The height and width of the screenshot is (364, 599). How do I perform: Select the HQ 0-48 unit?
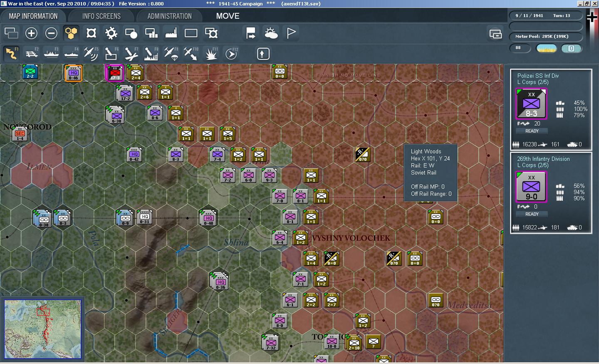coord(208,218)
